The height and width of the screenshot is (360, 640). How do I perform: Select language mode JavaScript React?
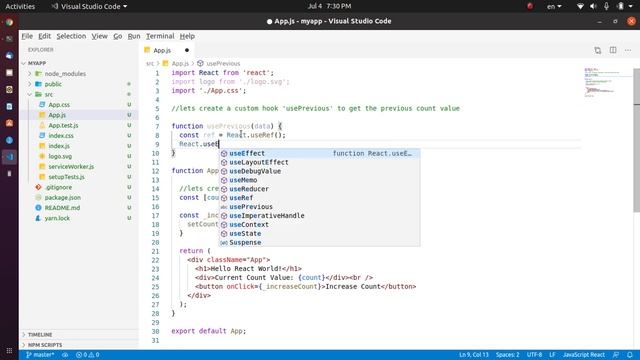584,355
